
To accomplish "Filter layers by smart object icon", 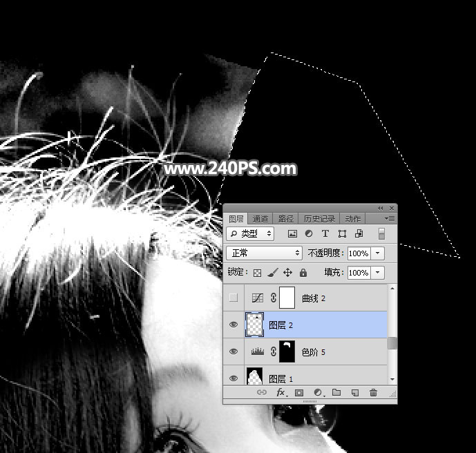I will 359,233.
